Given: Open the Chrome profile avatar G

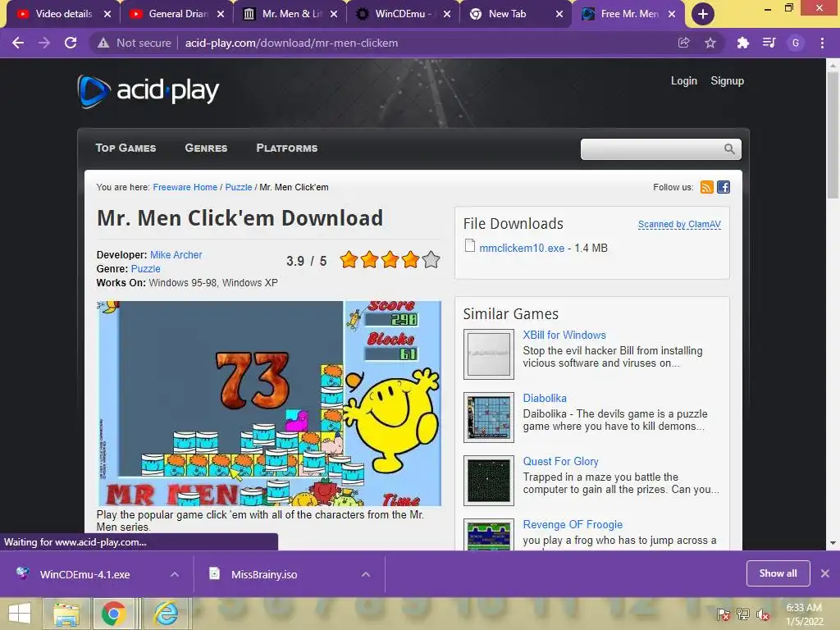Looking at the screenshot, I should point(796,43).
